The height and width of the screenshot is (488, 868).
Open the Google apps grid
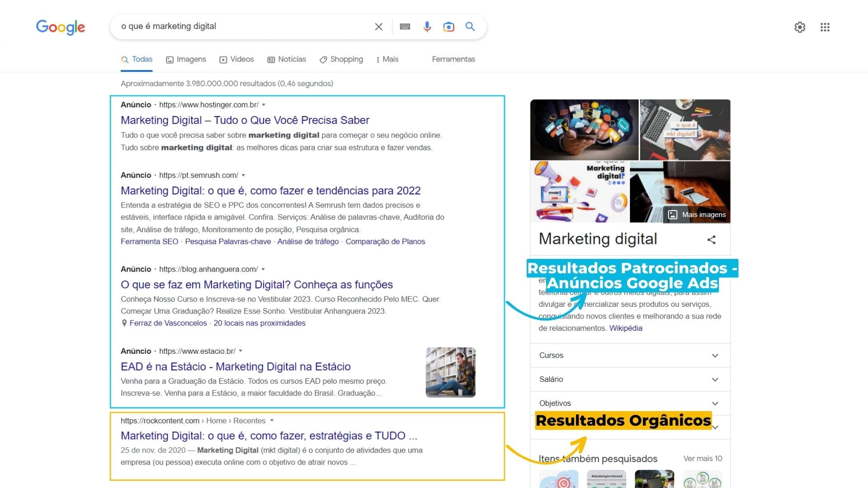[x=825, y=27]
